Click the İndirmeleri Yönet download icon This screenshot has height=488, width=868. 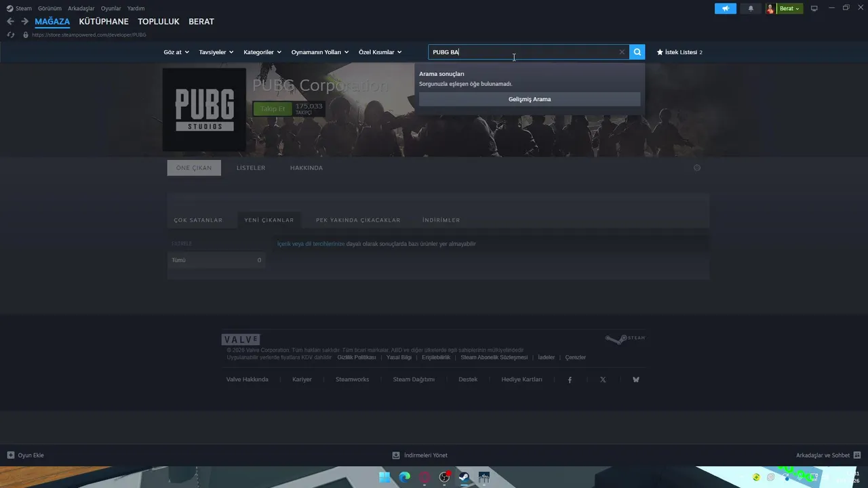pos(396,455)
